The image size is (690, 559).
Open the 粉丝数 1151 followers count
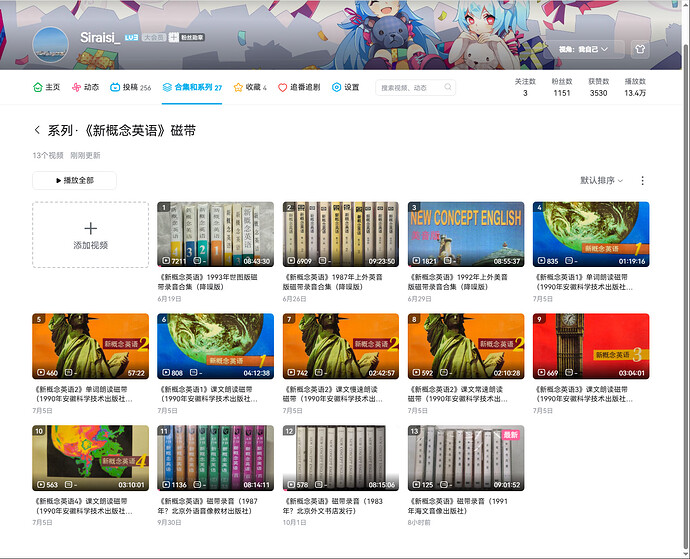tap(562, 87)
